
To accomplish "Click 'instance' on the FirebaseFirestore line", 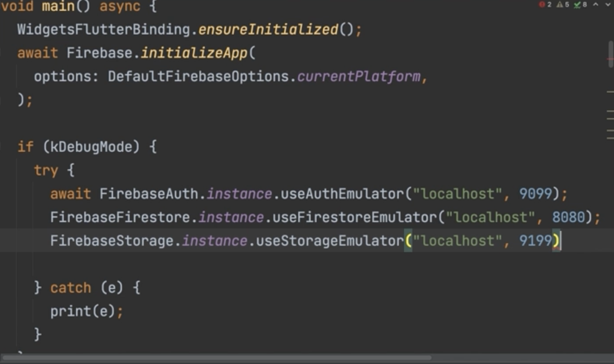I will pyautogui.click(x=231, y=218).
